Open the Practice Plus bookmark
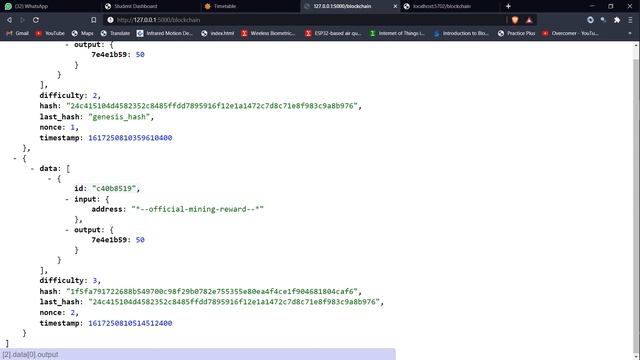The width and height of the screenshot is (640, 360). point(516,33)
